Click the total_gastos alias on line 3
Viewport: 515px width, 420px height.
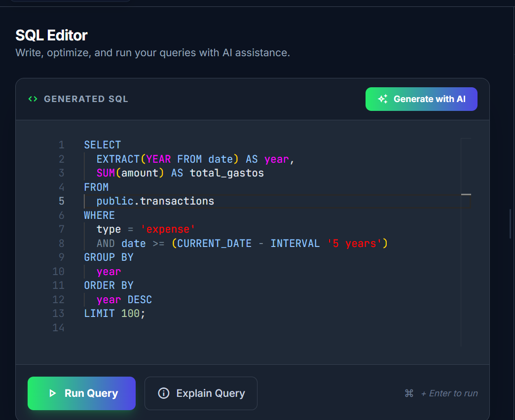(226, 173)
